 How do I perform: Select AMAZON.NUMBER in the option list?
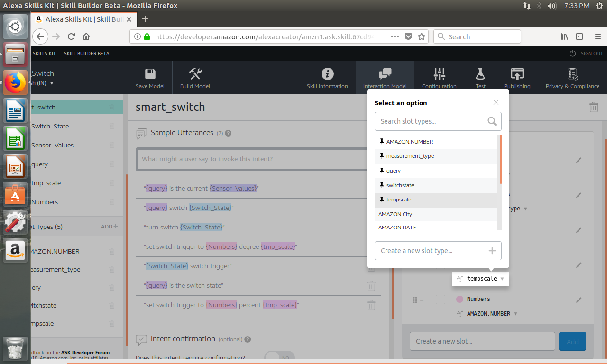point(435,142)
